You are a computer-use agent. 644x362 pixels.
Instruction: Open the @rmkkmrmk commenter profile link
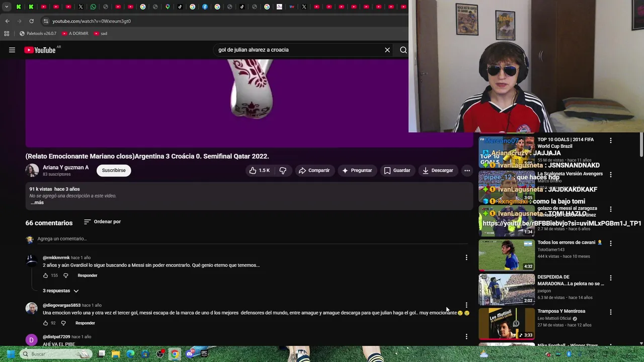pos(56,258)
